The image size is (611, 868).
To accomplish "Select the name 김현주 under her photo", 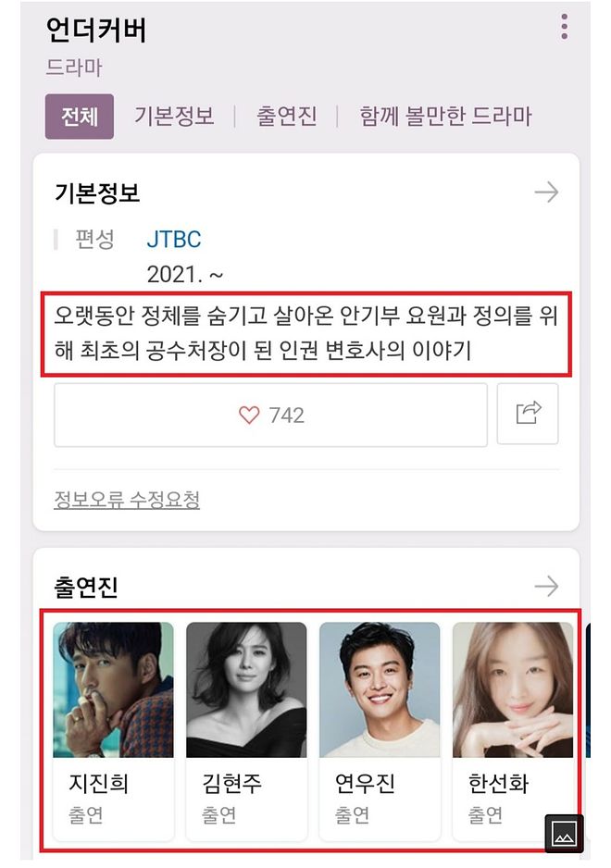I will (x=231, y=783).
